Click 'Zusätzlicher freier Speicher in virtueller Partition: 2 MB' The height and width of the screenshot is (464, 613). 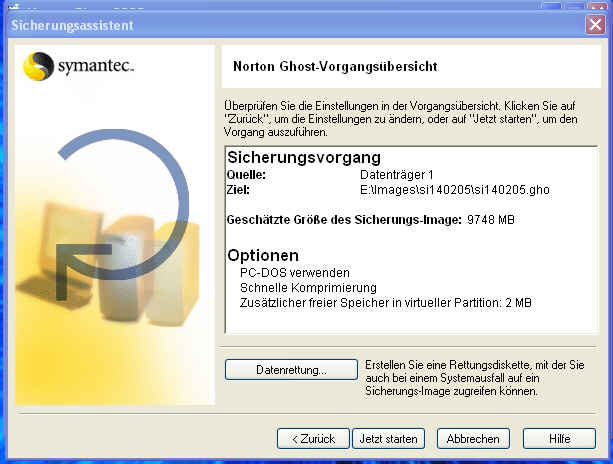pos(385,303)
